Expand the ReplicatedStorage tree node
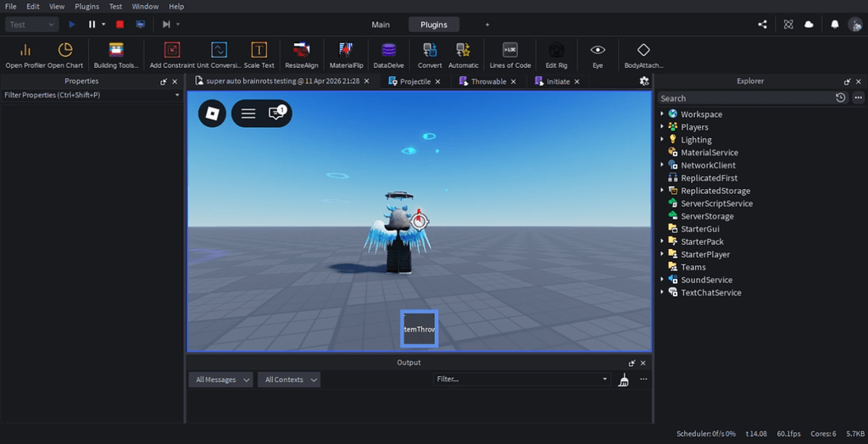This screenshot has width=868, height=444. (661, 190)
